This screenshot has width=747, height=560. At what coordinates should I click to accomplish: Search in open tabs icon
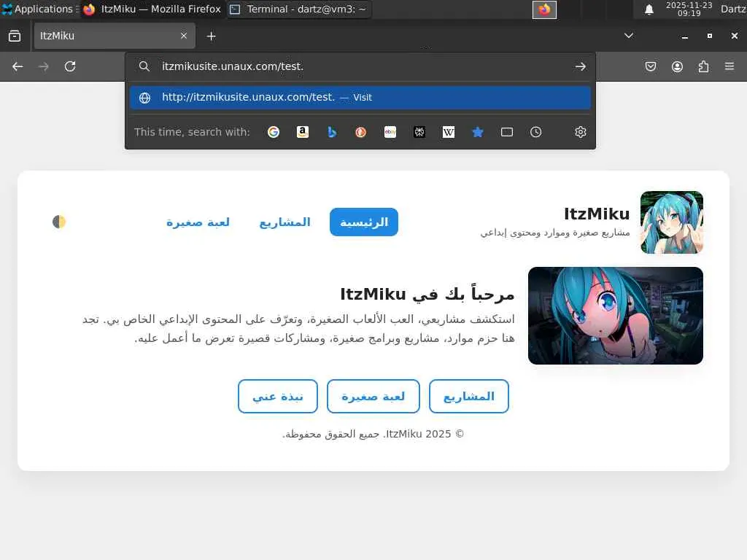[x=507, y=132]
